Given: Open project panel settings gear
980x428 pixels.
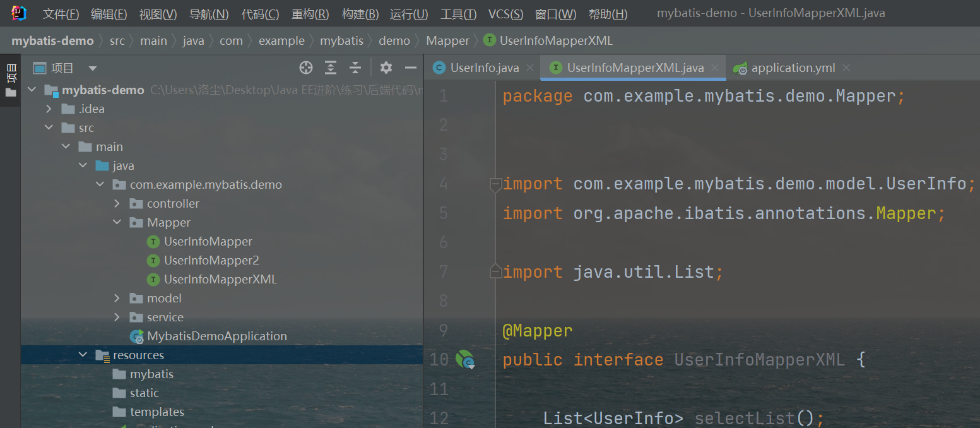Looking at the screenshot, I should tap(386, 68).
